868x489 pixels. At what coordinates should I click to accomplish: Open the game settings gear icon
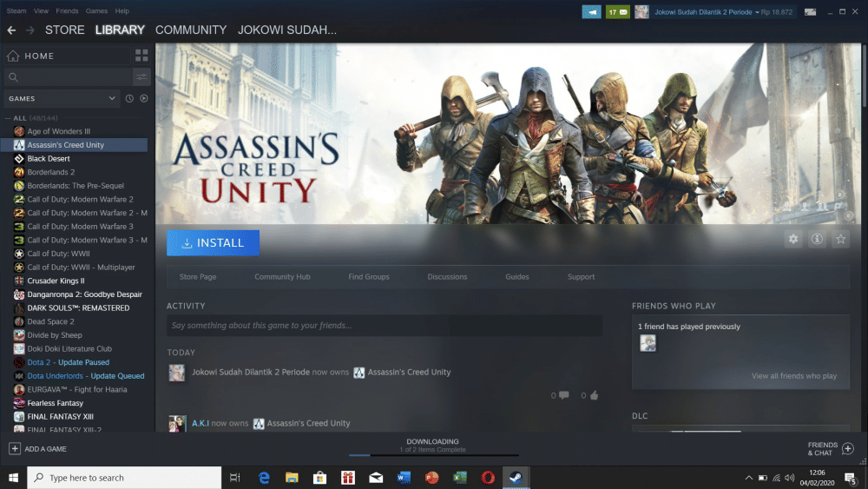tap(792, 239)
